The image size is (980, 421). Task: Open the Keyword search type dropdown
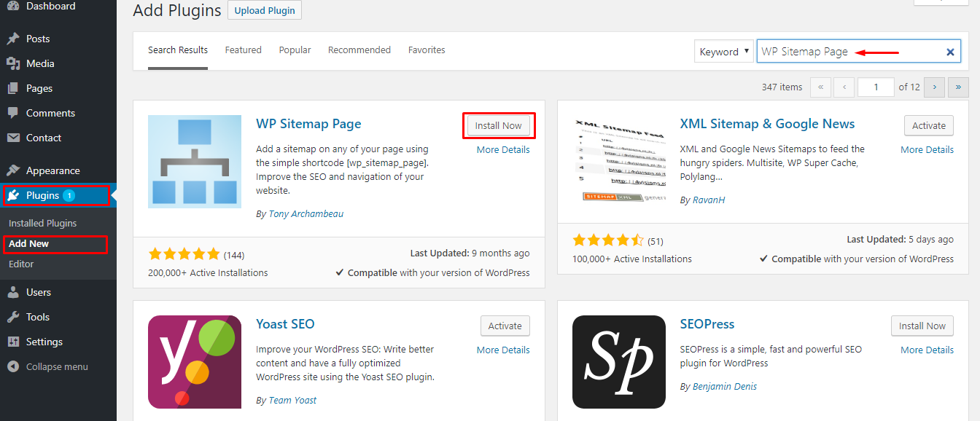click(724, 52)
